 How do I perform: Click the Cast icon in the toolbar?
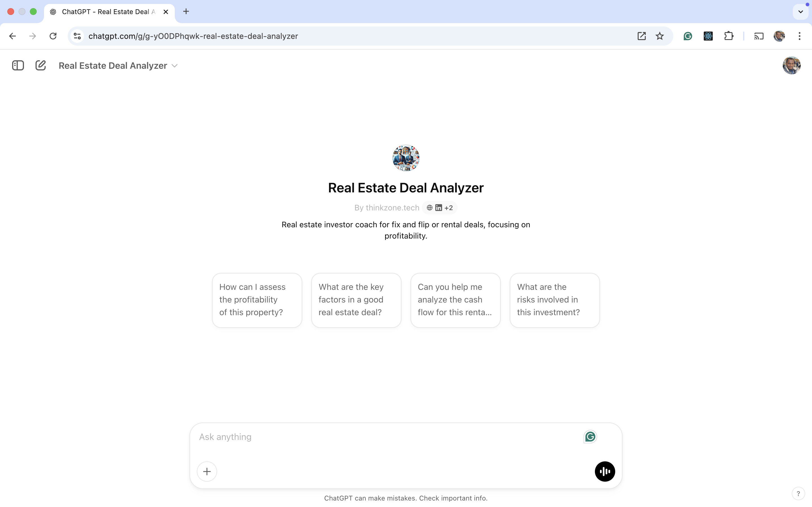tap(759, 36)
